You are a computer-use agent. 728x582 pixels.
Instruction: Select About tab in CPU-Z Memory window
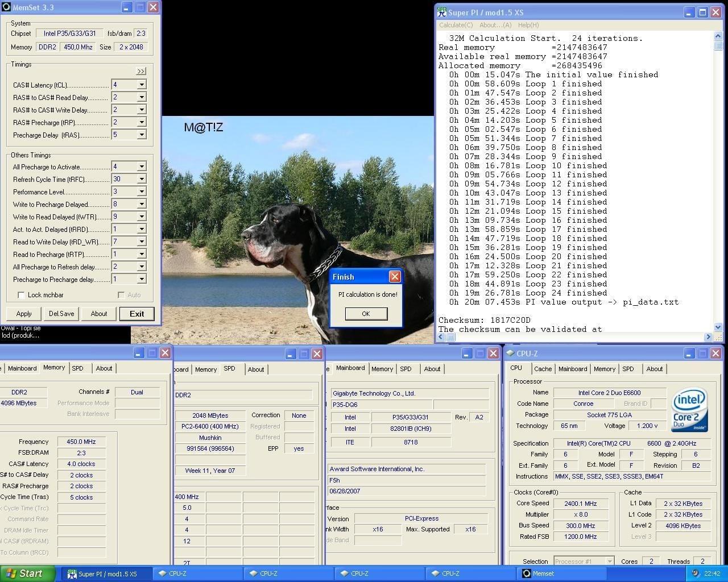point(104,368)
